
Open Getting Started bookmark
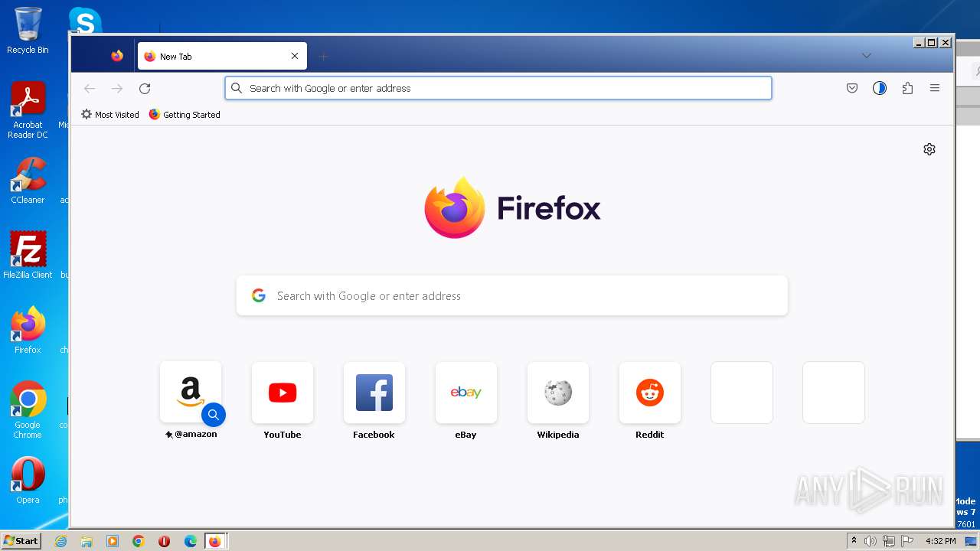click(185, 115)
